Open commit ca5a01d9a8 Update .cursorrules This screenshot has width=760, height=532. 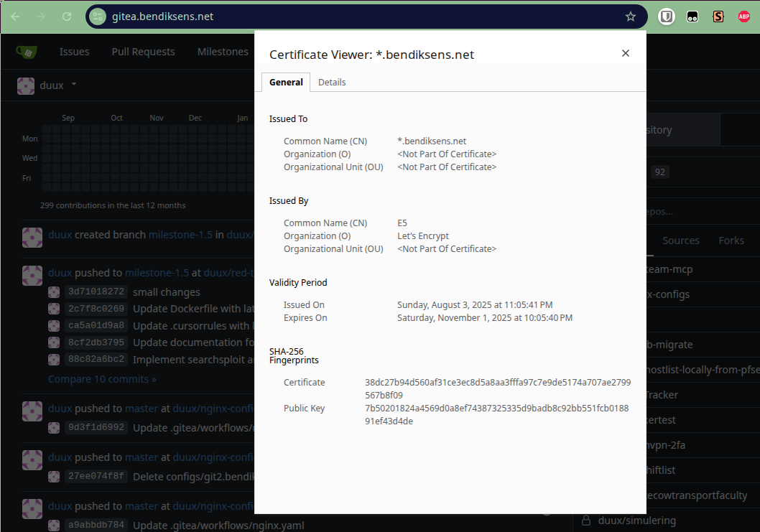[96, 326]
